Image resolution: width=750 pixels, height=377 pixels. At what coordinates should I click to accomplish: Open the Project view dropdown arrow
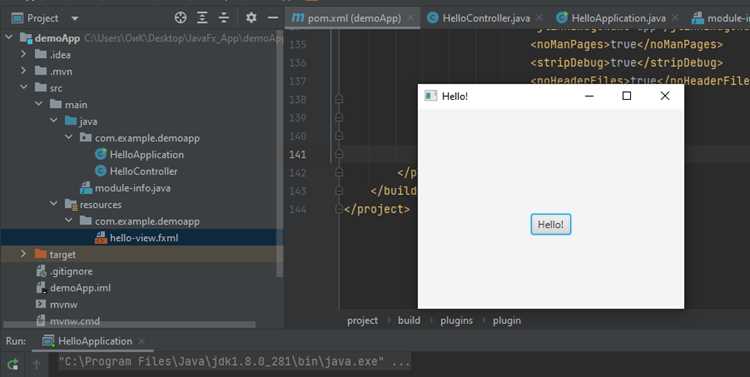click(x=75, y=19)
